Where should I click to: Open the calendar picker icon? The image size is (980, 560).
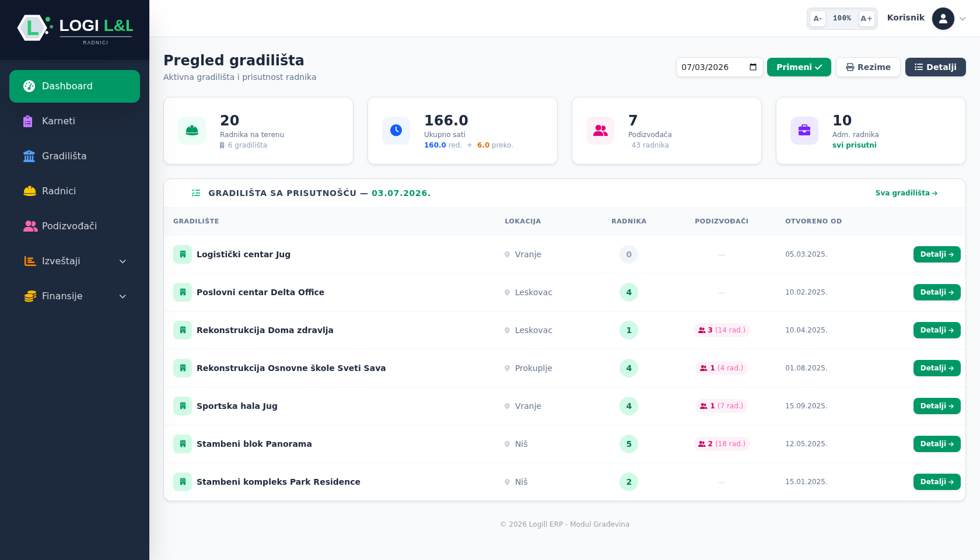753,67
